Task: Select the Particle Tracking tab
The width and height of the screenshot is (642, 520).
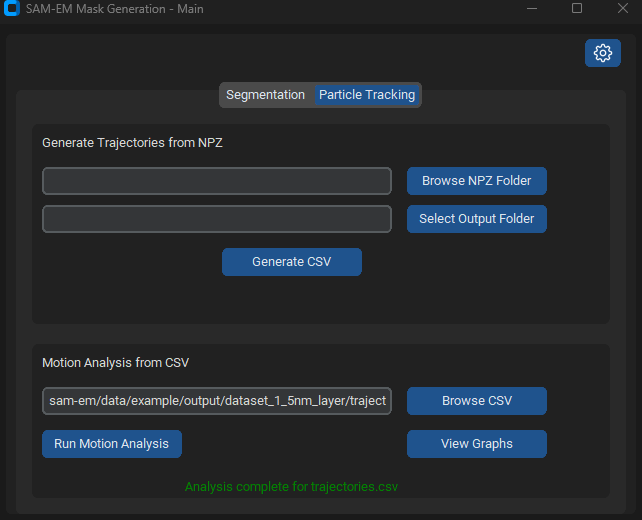Action: click(x=367, y=95)
